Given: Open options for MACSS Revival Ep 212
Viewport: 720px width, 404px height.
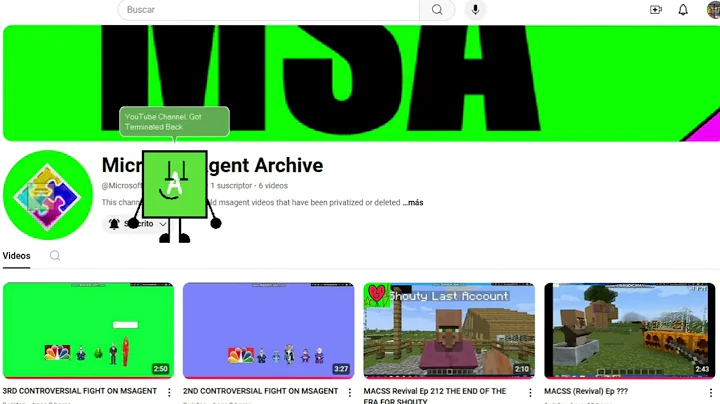Looking at the screenshot, I should coord(530,393).
